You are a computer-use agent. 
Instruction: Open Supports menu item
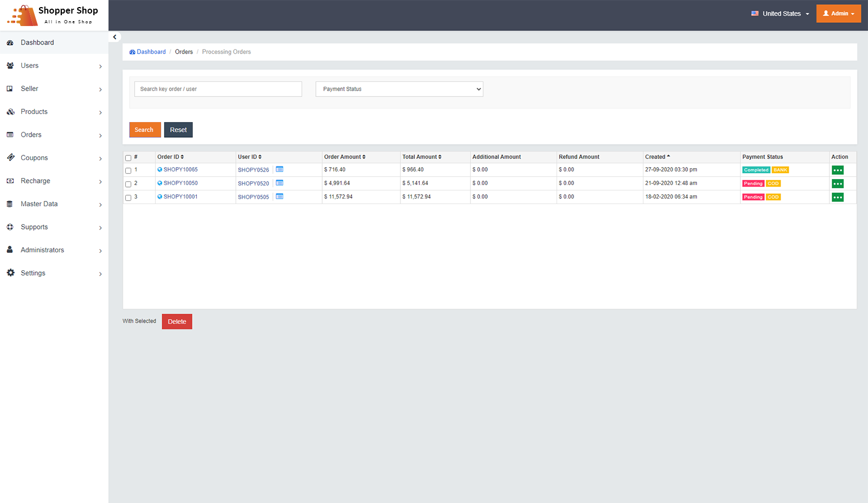[x=54, y=227]
